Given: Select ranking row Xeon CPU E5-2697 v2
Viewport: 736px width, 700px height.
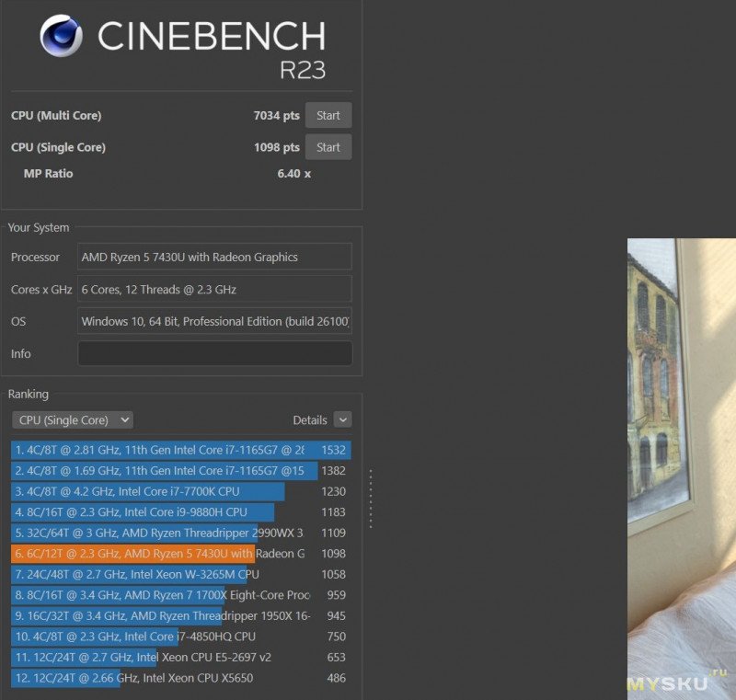Looking at the screenshot, I should [x=181, y=658].
